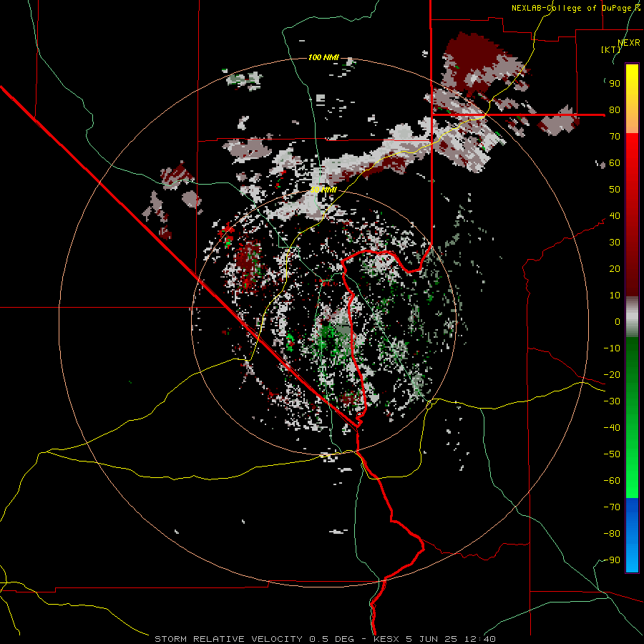The image size is (644, 644).
Task: Click the 50 value on velocity scale
Action: coord(615,190)
